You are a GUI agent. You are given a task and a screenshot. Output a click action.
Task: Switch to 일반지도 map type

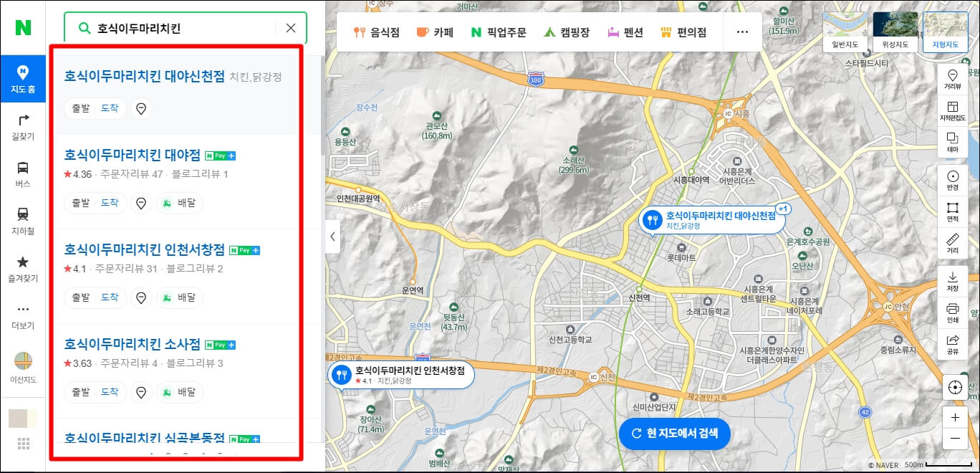click(x=845, y=34)
